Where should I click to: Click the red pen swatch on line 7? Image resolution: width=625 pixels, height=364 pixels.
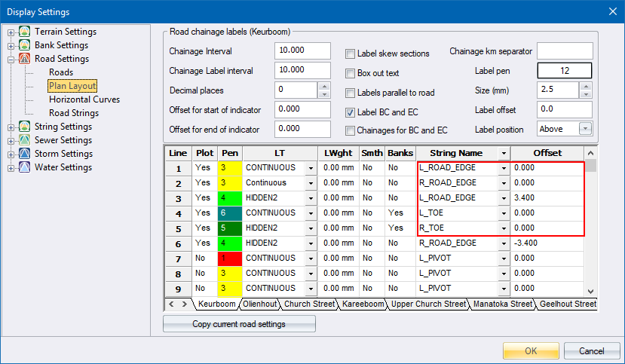[x=229, y=258]
